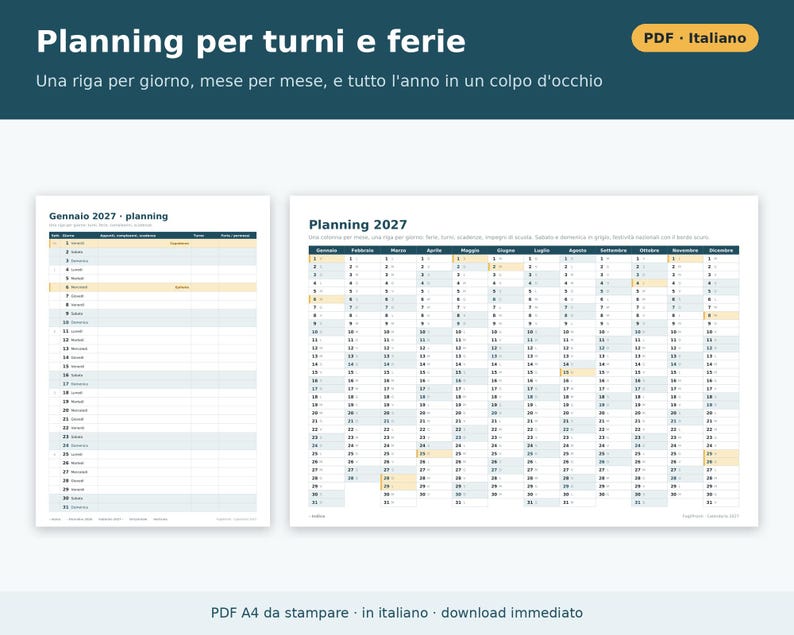
Task: Click highlighted day 8 in the Dicembre column
Action: coord(721,315)
